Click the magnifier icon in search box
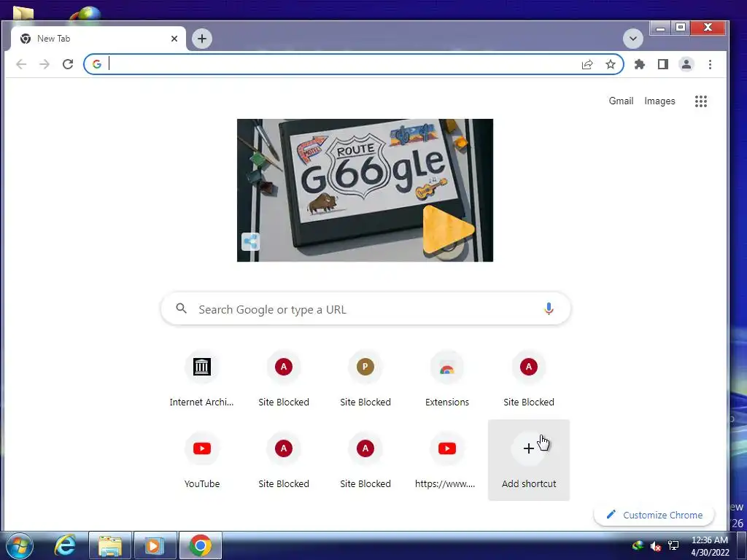Viewport: 747px width, 560px height. pyautogui.click(x=181, y=308)
